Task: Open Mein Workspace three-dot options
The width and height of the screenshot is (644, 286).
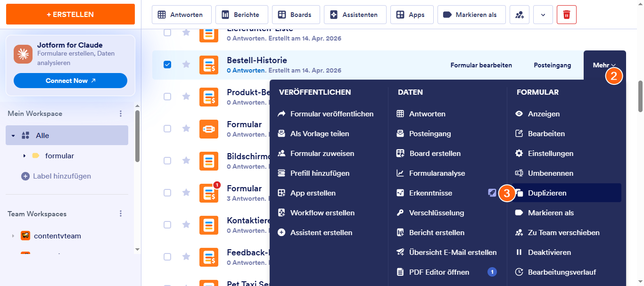Action: [x=121, y=114]
